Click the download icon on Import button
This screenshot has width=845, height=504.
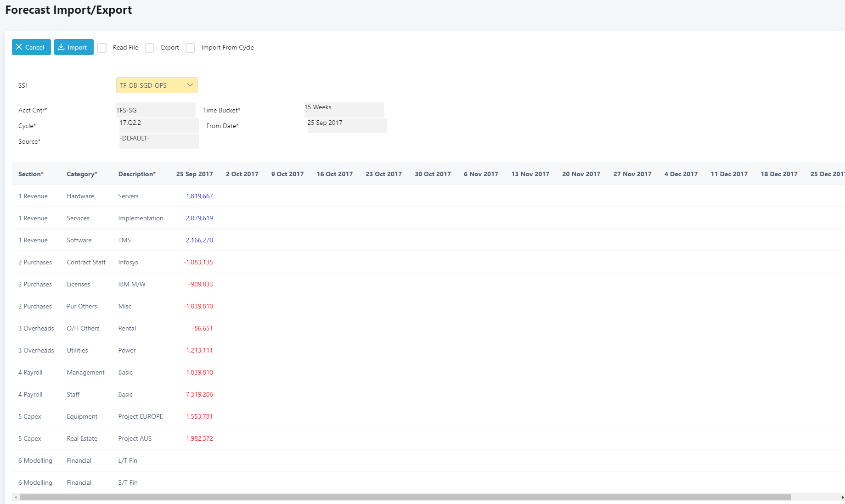point(61,47)
